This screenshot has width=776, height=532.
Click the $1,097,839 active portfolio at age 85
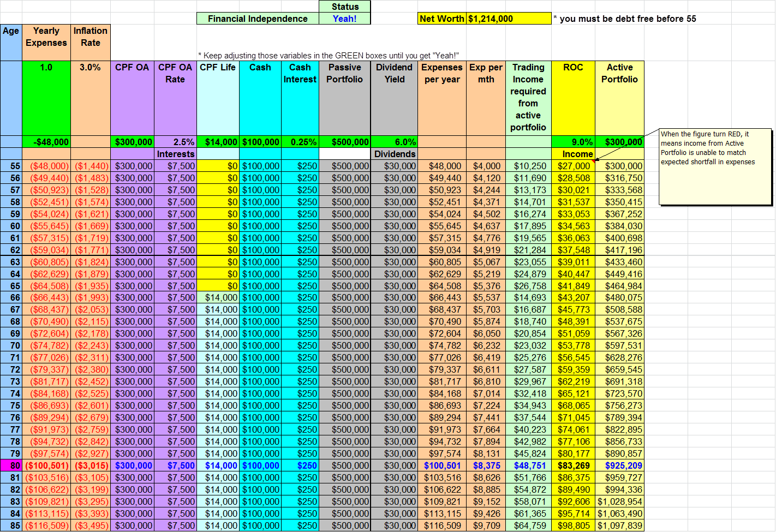[x=620, y=525]
